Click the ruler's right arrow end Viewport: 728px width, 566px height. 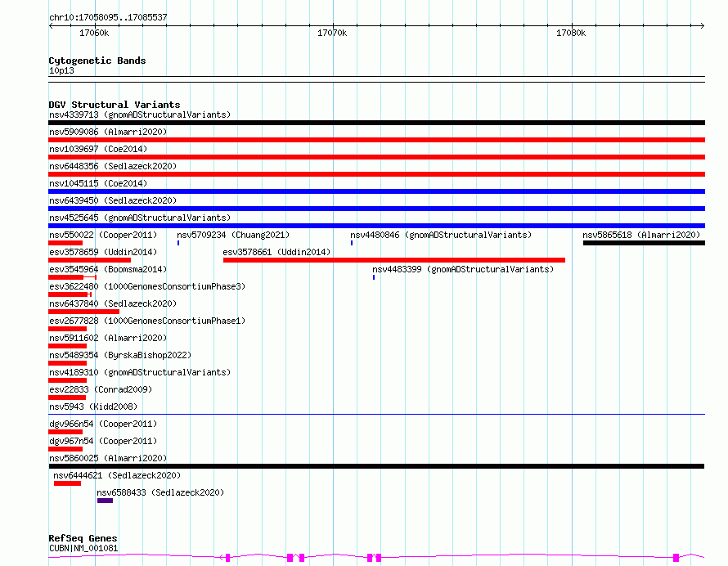pos(703,26)
